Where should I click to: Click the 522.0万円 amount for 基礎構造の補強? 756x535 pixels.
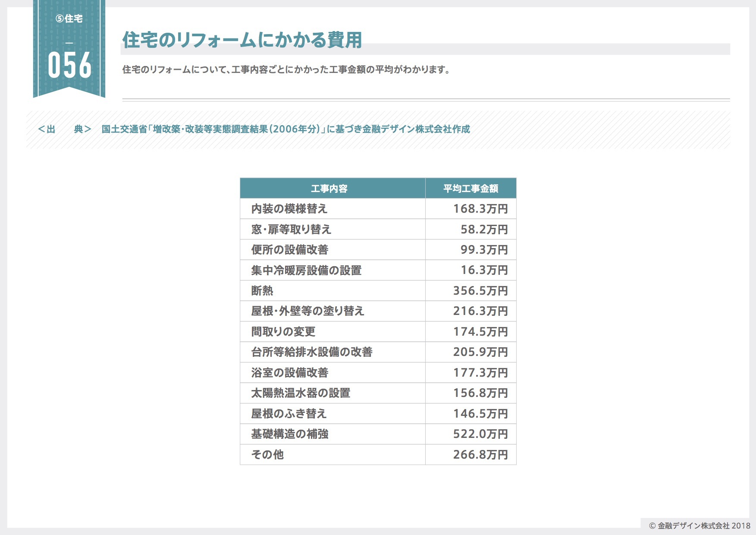coord(480,434)
